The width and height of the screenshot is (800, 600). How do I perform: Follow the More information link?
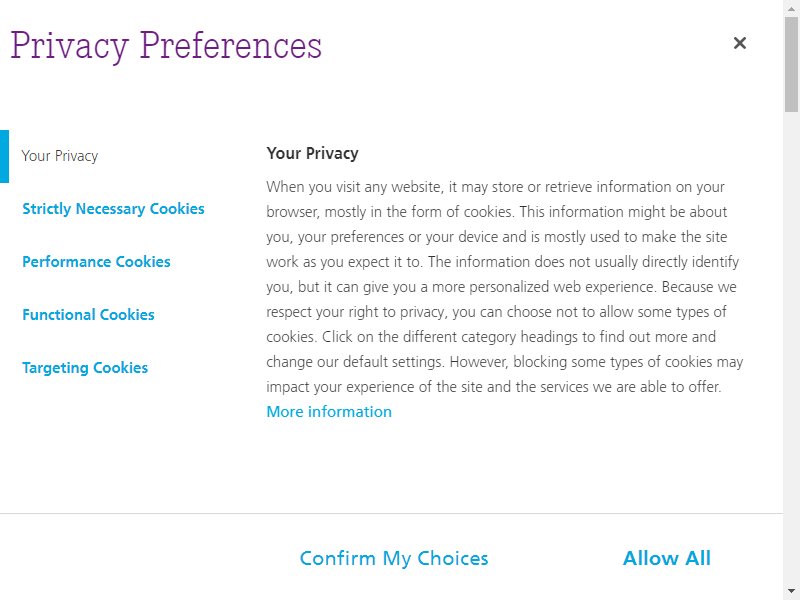(329, 412)
